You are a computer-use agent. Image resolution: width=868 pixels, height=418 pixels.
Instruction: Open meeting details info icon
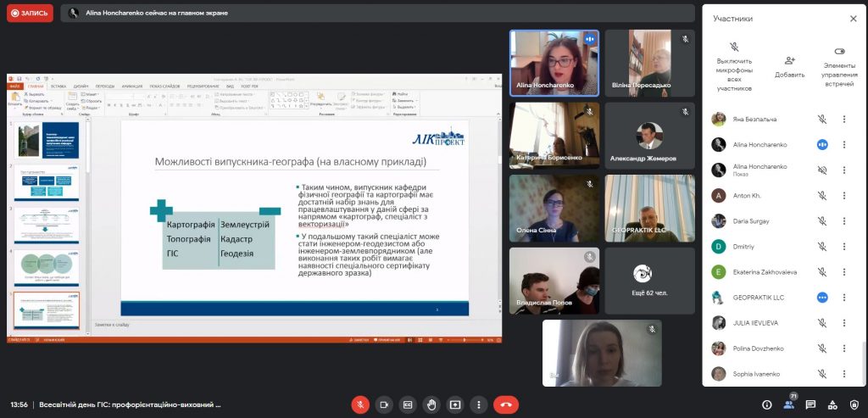767,404
